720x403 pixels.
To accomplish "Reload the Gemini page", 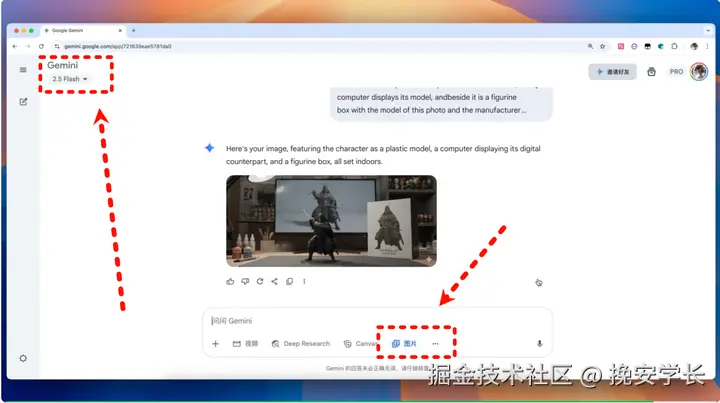I will 41,46.
